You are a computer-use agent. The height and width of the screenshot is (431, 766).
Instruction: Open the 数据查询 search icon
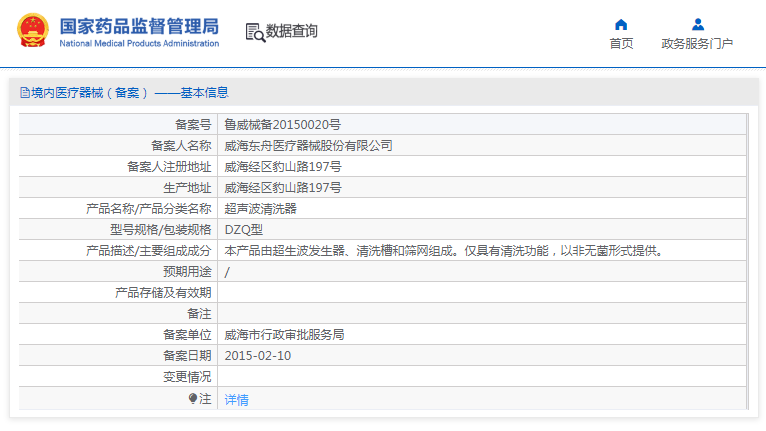click(x=255, y=32)
